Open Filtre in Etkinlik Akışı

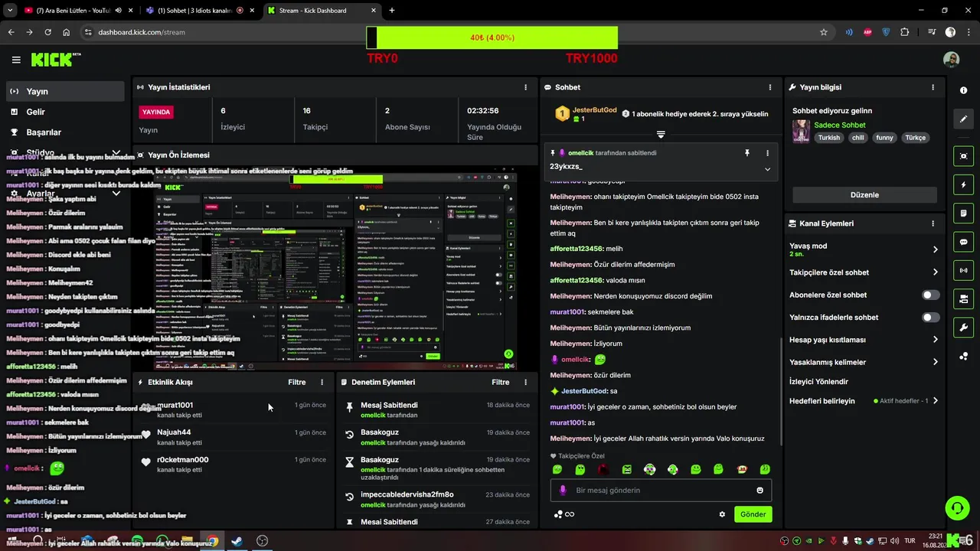pos(297,382)
